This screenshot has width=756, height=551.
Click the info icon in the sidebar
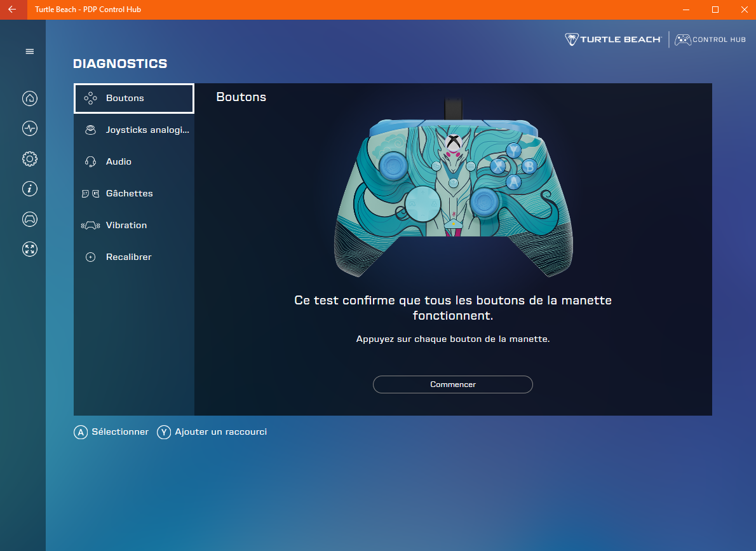coord(29,189)
